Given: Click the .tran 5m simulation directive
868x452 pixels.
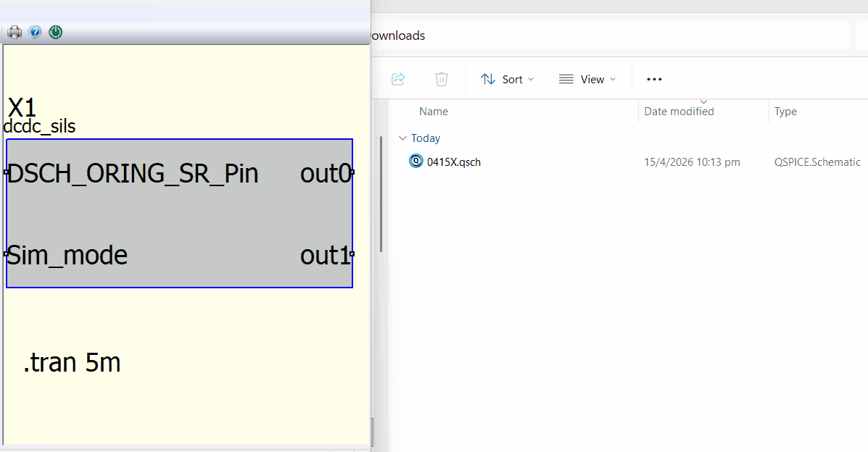Looking at the screenshot, I should point(72,363).
